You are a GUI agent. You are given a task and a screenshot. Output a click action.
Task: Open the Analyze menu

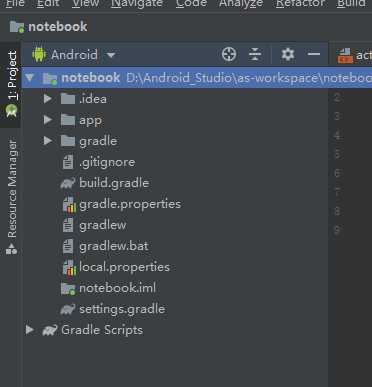click(x=241, y=3)
